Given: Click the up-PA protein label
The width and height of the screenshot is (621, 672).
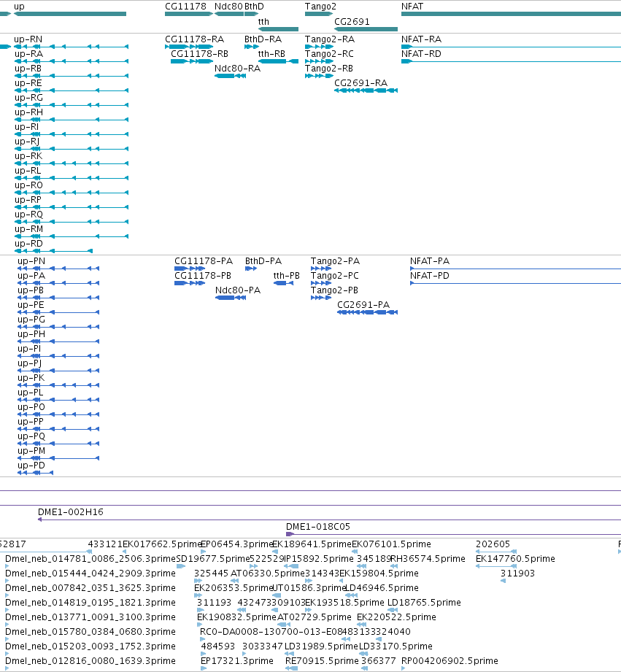Looking at the screenshot, I should pos(31,276).
